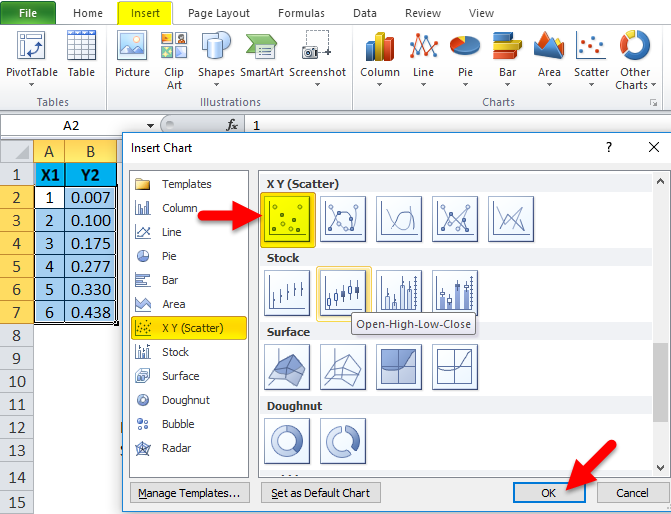The image size is (671, 514).
Task: Select 3-D Surface chart thumbnail
Action: click(x=287, y=367)
